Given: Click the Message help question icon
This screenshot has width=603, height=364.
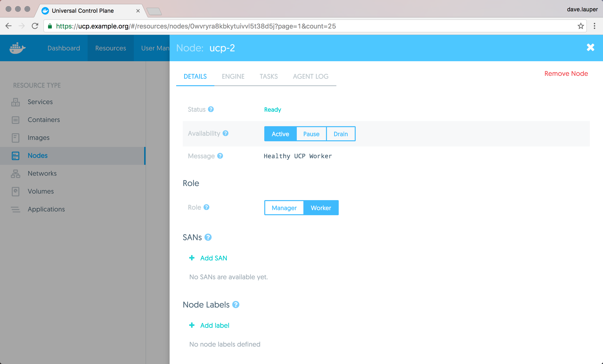Looking at the screenshot, I should pyautogui.click(x=220, y=156).
